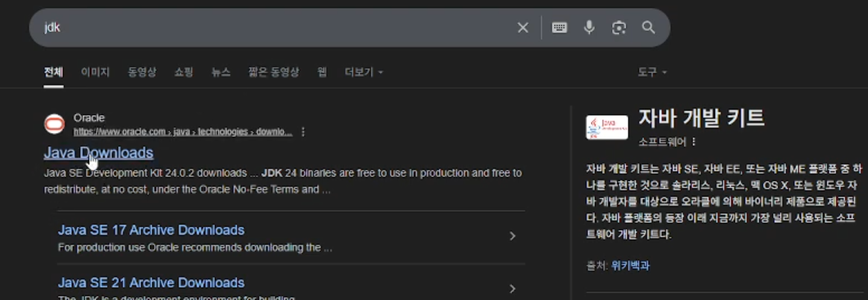This screenshot has width=868, height=300.
Task: Open search by image camera icon
Action: pyautogui.click(x=619, y=28)
